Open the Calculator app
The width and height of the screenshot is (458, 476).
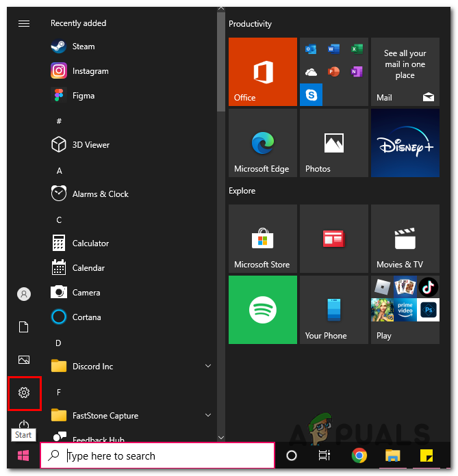pos(80,243)
